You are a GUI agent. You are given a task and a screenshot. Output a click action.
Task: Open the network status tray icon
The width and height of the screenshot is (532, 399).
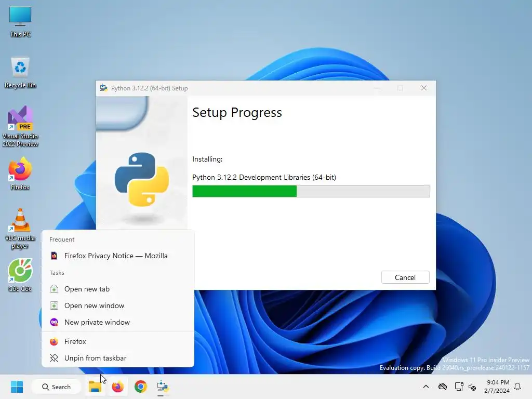click(459, 387)
